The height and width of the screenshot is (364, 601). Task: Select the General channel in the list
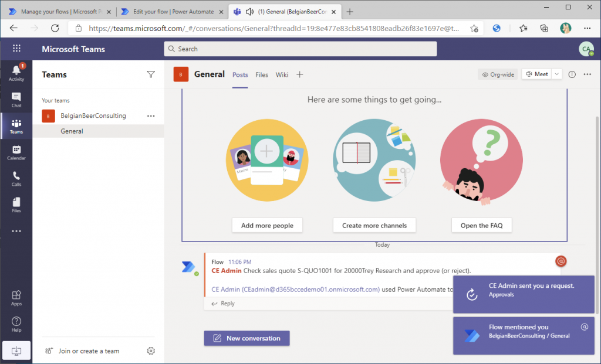click(99, 131)
